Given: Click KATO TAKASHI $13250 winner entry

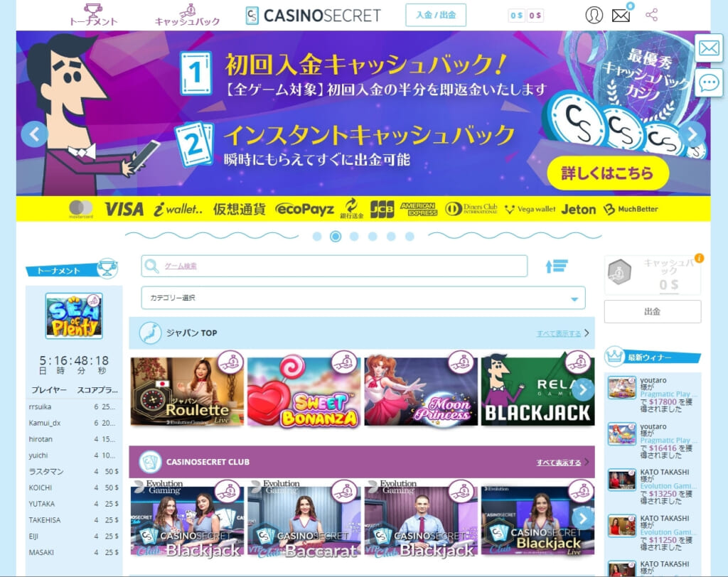Looking at the screenshot, I should (653, 487).
